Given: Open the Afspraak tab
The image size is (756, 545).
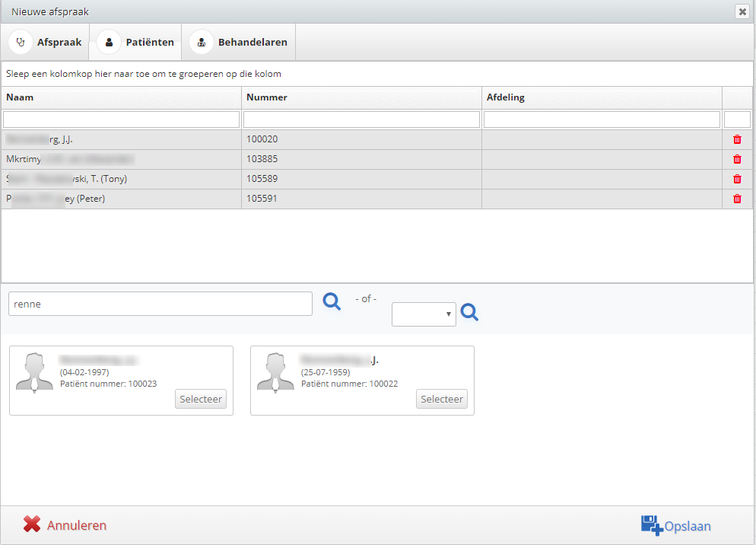Looking at the screenshot, I should 46,42.
